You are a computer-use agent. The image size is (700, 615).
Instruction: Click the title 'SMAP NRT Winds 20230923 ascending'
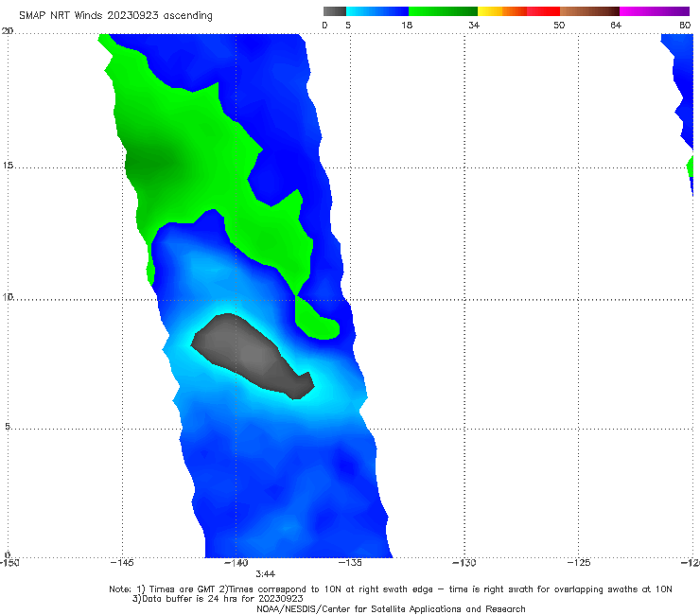[115, 15]
